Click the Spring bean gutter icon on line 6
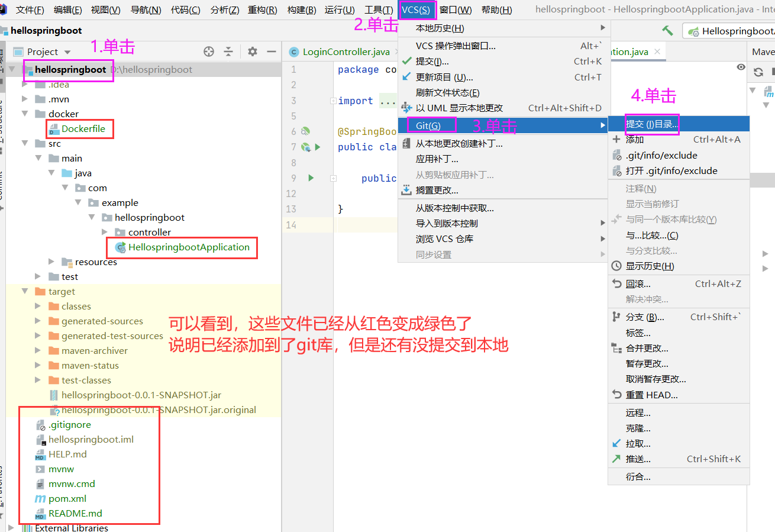This screenshot has height=532, width=775. coord(306,131)
